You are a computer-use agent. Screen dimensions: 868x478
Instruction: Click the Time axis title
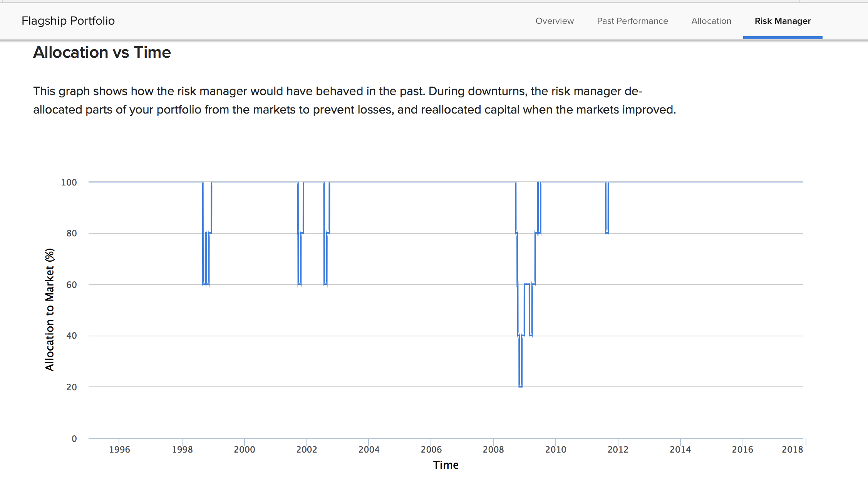[x=446, y=465]
